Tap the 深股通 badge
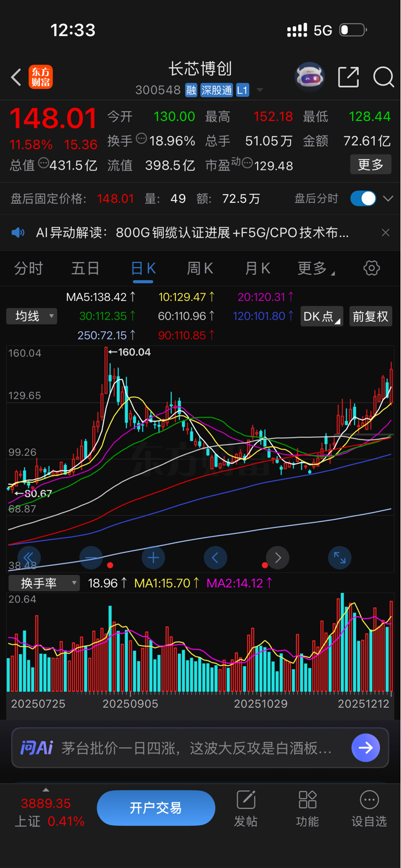 pos(216,90)
